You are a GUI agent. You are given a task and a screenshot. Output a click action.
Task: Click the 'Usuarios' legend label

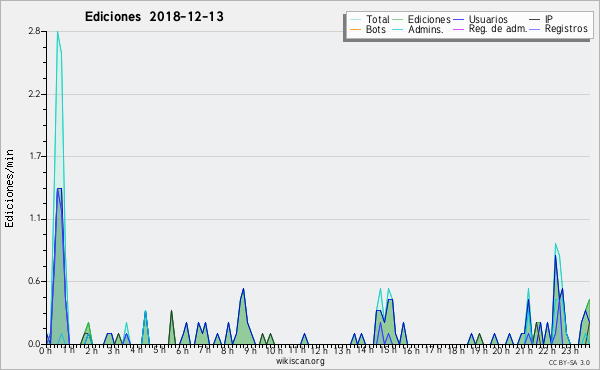[x=488, y=19]
